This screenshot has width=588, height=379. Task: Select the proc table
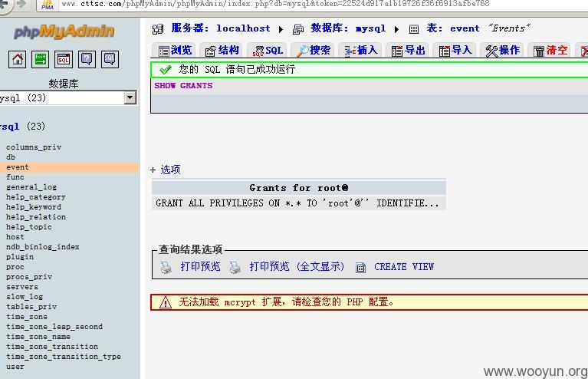point(15,267)
